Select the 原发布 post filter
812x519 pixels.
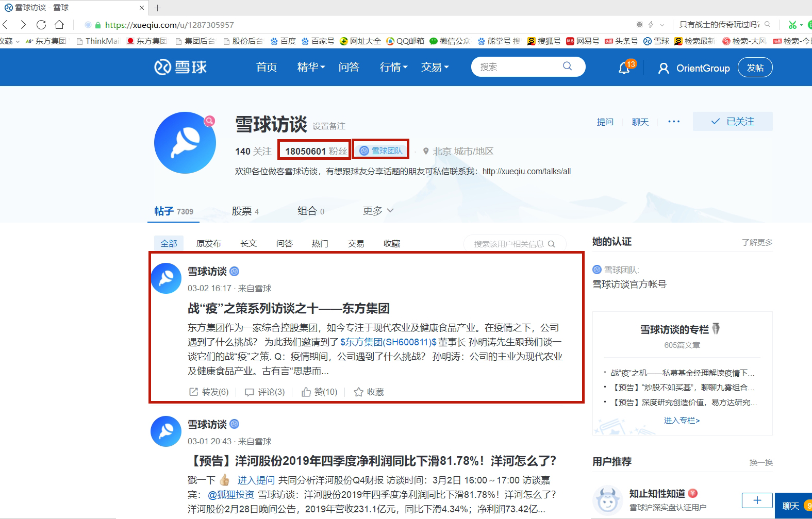209,243
